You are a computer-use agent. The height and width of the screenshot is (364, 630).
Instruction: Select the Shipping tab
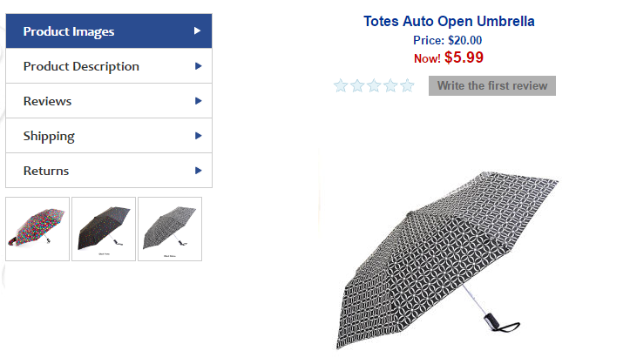pyautogui.click(x=49, y=136)
